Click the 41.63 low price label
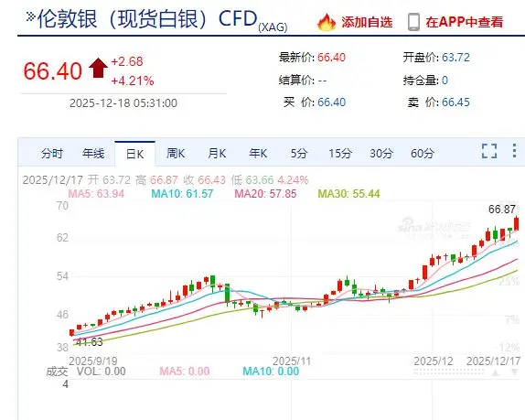The height and width of the screenshot is (420, 525). click(89, 342)
